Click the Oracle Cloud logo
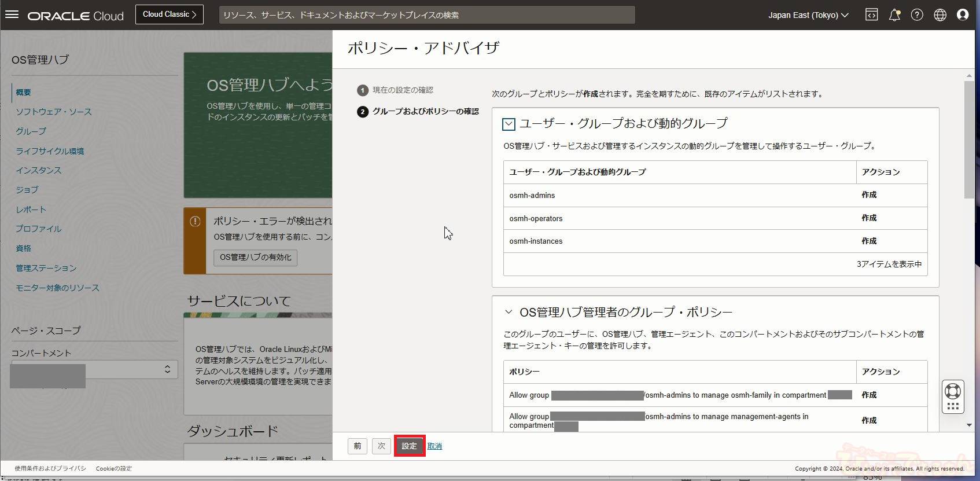The image size is (980, 481). 76,16
